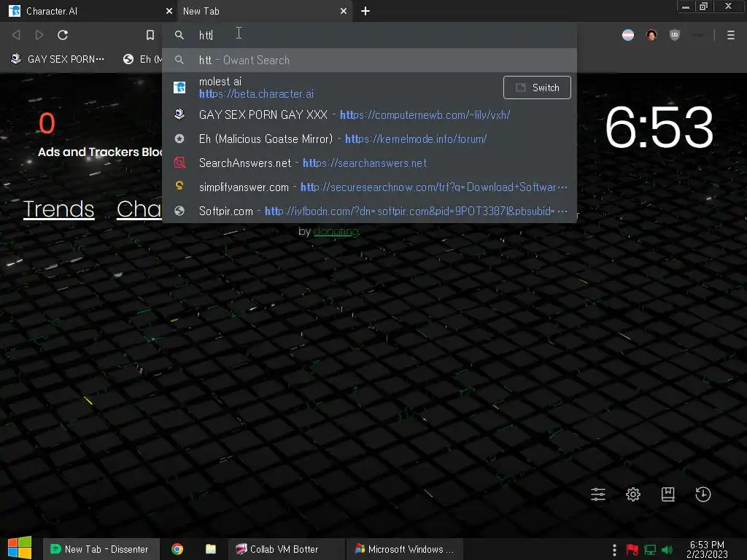Open the volume speaker tray icon
The width and height of the screenshot is (747, 560).
(667, 550)
